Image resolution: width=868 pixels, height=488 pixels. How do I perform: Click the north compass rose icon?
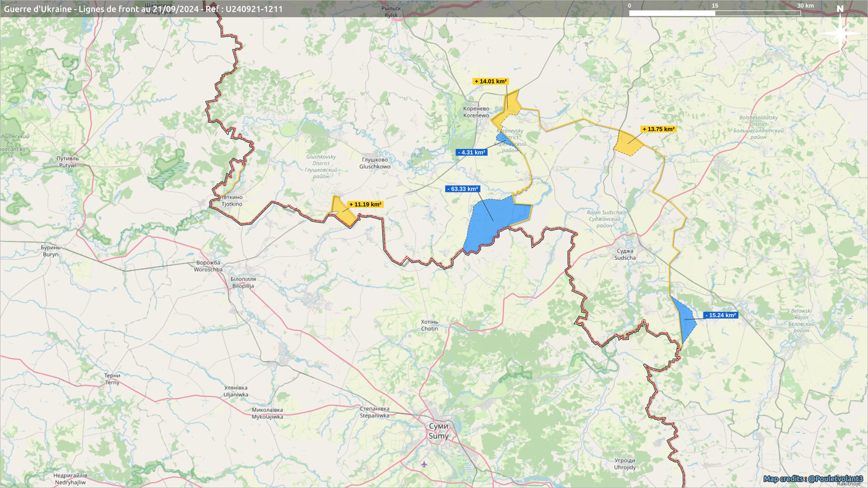pos(840,33)
